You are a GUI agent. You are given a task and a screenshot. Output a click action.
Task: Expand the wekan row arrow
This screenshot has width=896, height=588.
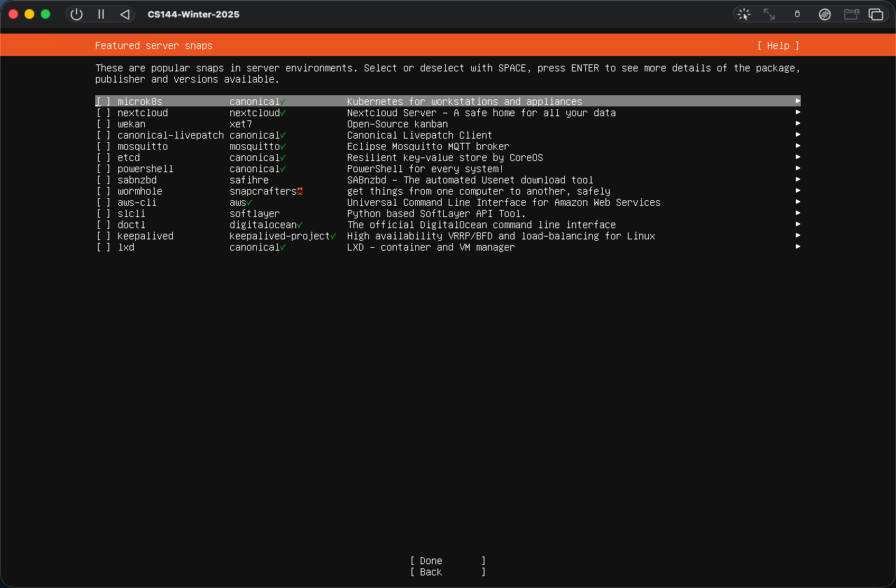[x=798, y=124]
